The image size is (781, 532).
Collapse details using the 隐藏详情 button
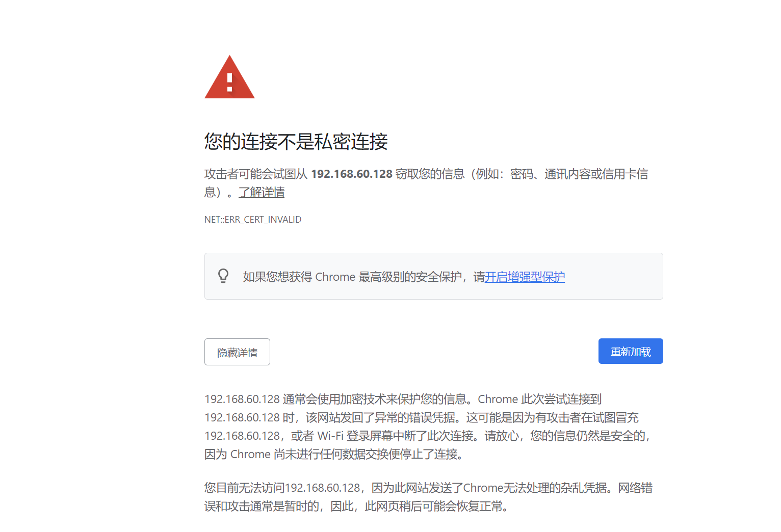[x=237, y=352]
